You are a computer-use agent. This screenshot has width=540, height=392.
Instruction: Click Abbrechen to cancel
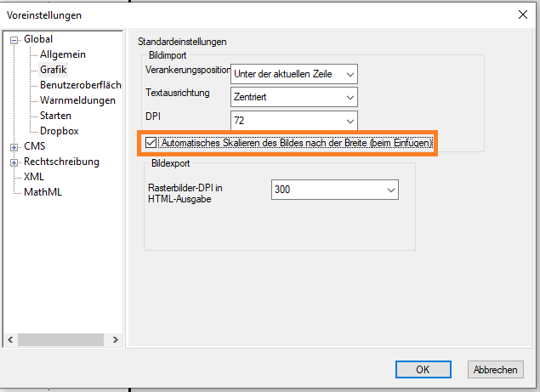(495, 370)
